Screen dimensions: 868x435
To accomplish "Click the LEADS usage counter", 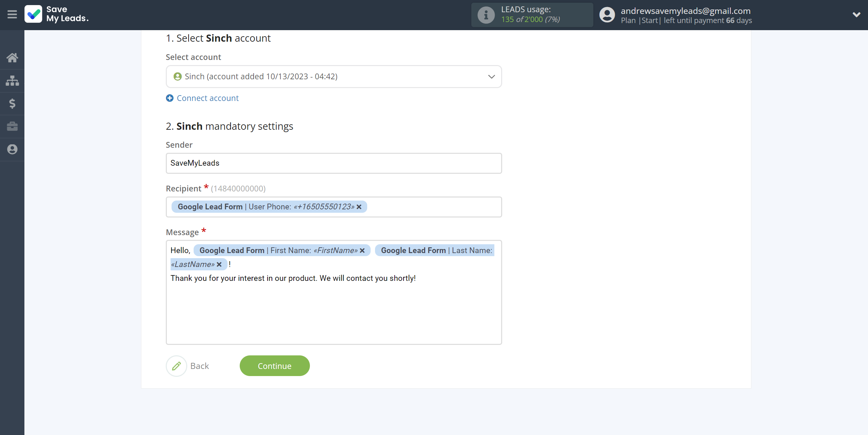I will pyautogui.click(x=530, y=20).
